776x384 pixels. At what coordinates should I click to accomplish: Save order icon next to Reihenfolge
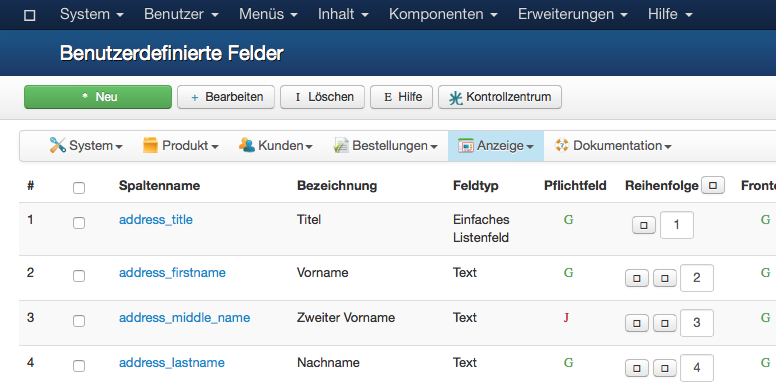click(713, 186)
